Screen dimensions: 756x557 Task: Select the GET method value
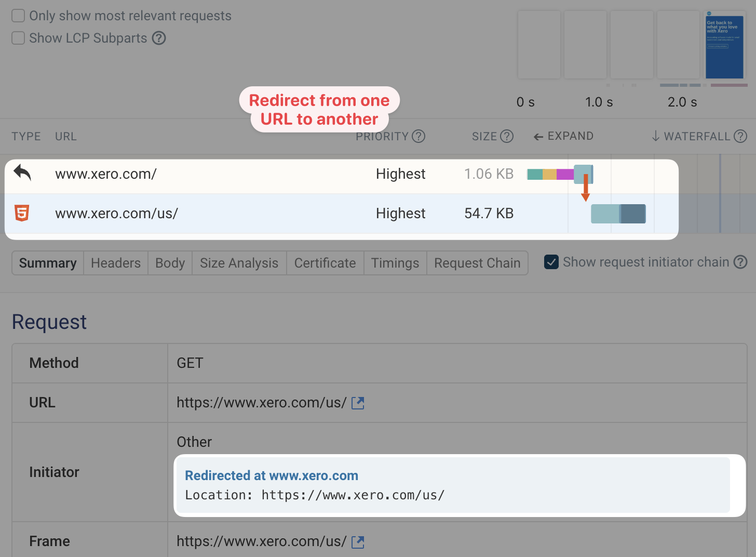coord(190,363)
